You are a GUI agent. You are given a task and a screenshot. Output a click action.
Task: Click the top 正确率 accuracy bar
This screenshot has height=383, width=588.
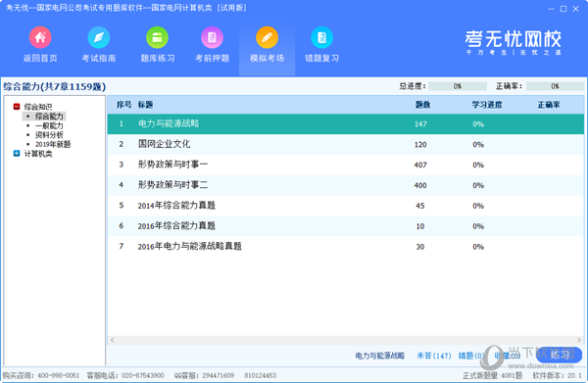[x=555, y=86]
